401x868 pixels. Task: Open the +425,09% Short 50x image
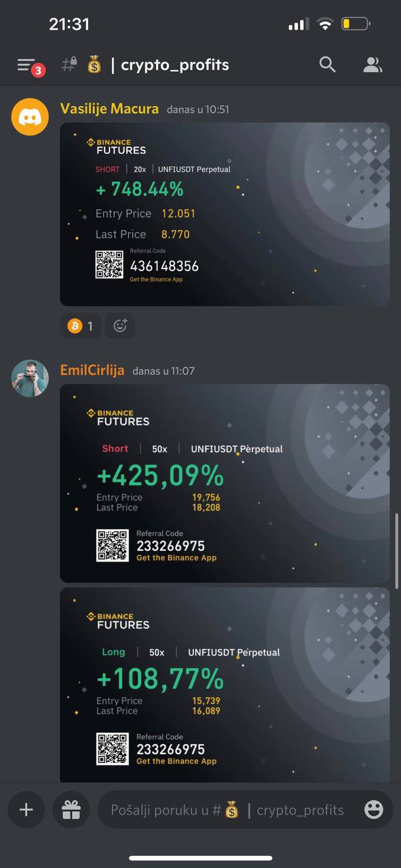pos(225,484)
